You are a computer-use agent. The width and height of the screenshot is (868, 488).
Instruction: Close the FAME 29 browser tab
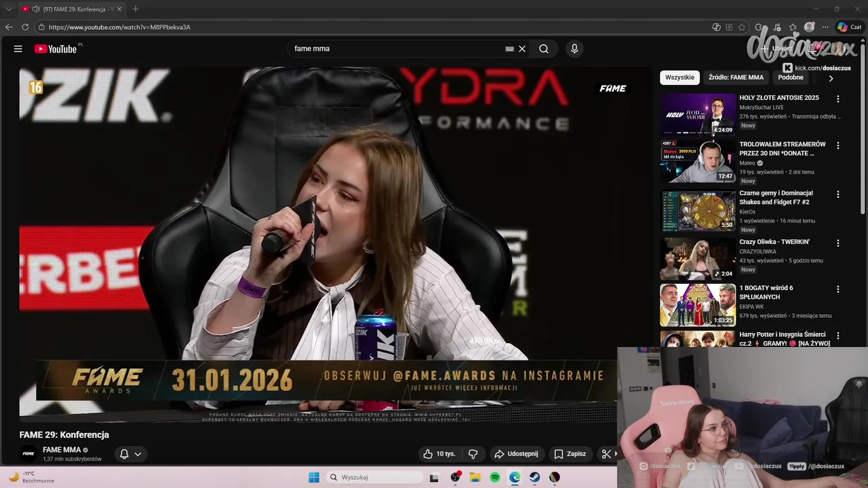pos(119,9)
